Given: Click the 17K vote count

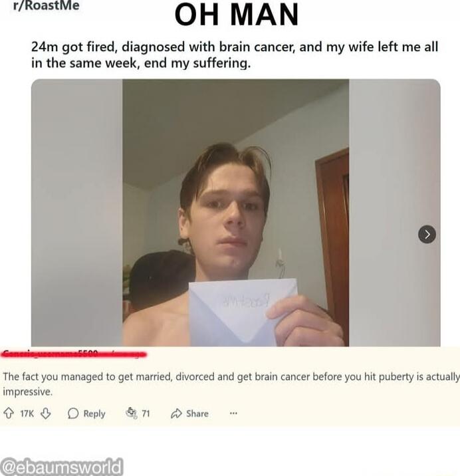Looking at the screenshot, I should pyautogui.click(x=27, y=414).
